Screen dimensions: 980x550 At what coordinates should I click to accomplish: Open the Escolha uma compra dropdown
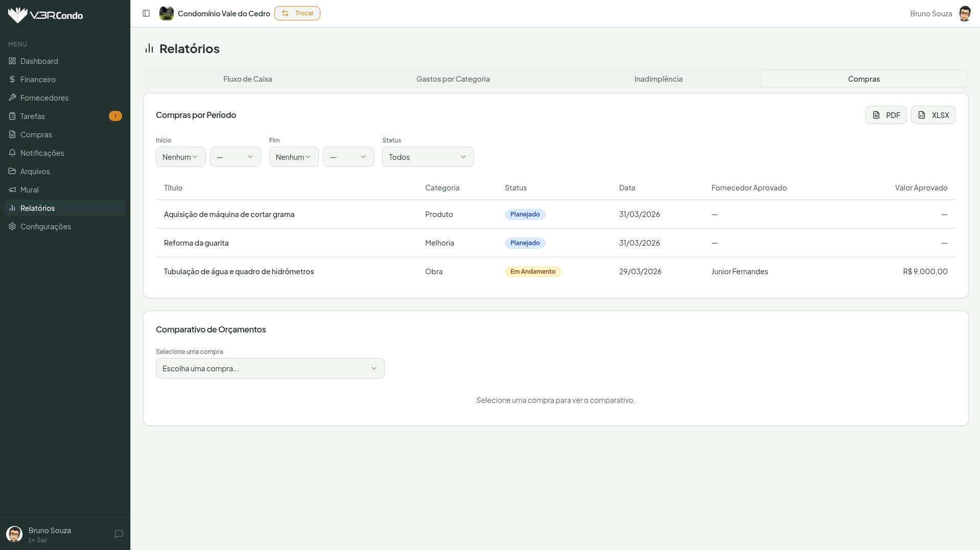click(270, 368)
